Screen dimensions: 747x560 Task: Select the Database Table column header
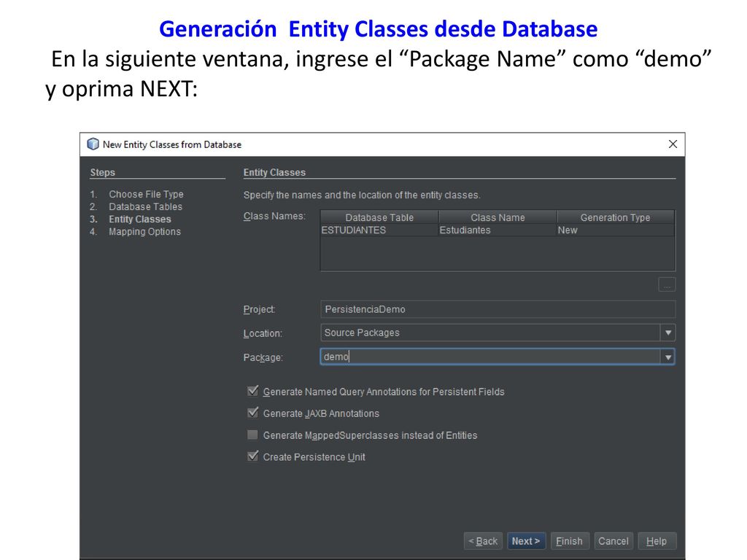[x=379, y=217]
